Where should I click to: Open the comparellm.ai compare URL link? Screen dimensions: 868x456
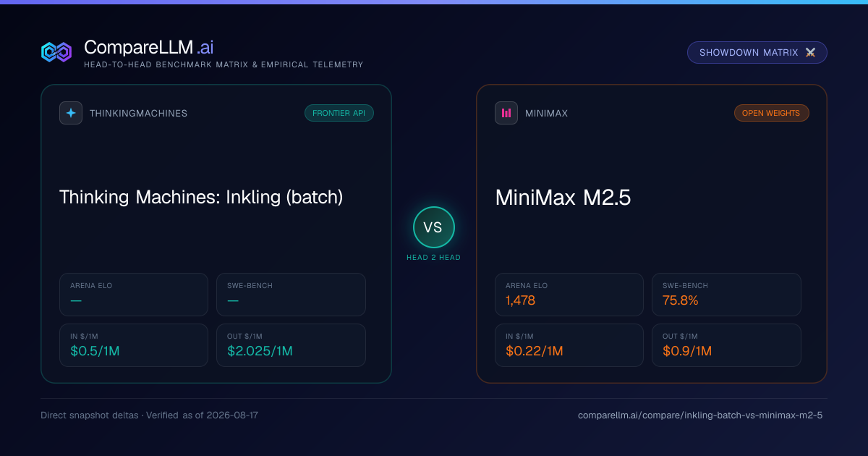click(x=700, y=415)
